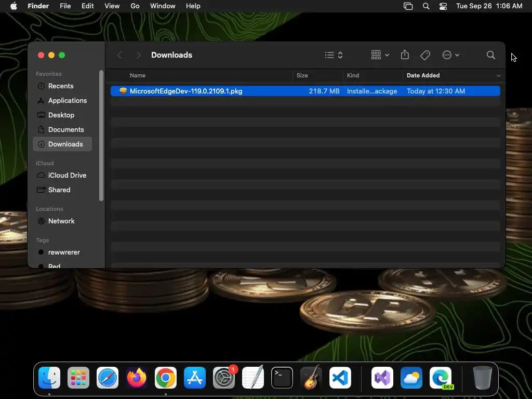Select the rewwrerer tag
Image resolution: width=532 pixels, height=399 pixels.
point(64,252)
